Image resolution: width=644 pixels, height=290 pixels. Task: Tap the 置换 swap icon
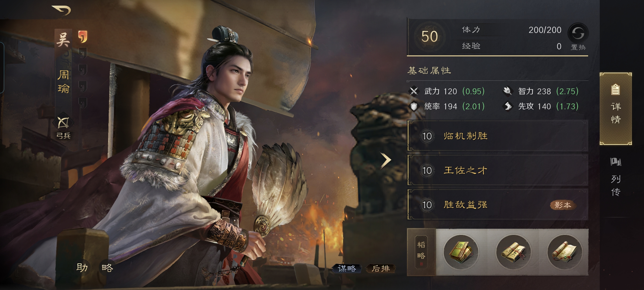578,33
